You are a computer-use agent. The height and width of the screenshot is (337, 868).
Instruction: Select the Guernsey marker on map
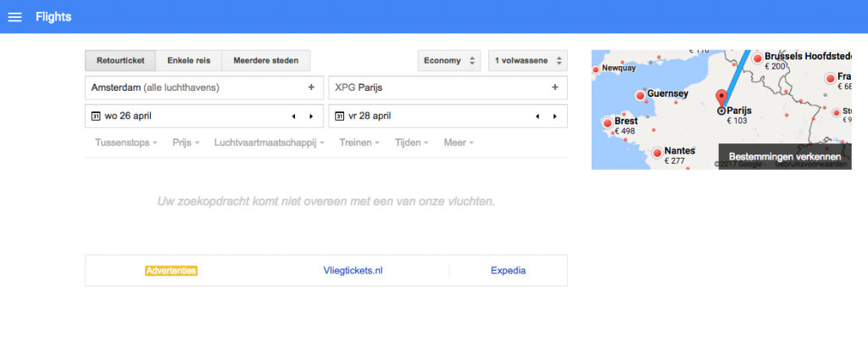pyautogui.click(x=641, y=95)
